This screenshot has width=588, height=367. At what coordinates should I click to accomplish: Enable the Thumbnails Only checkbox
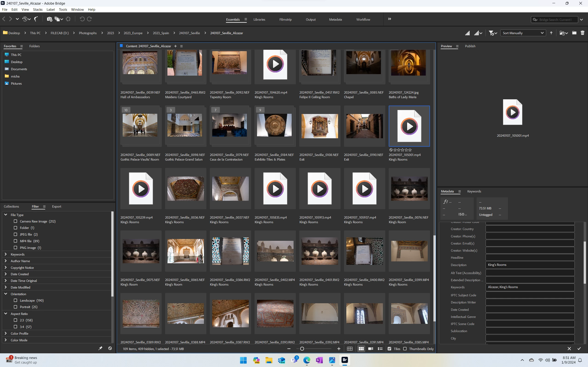coord(405,349)
